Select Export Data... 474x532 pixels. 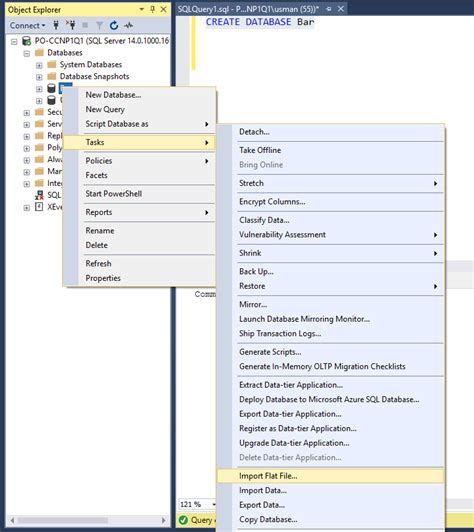[x=330, y=505]
